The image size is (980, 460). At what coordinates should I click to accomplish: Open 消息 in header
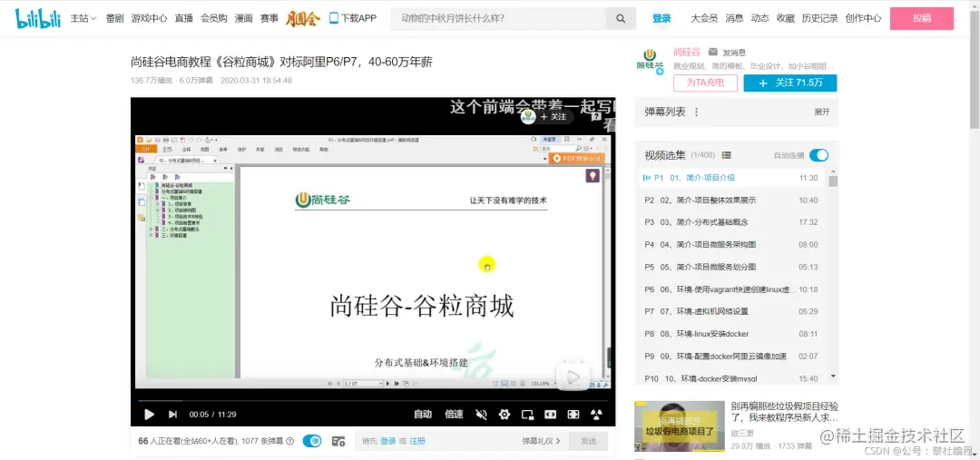coord(734,18)
